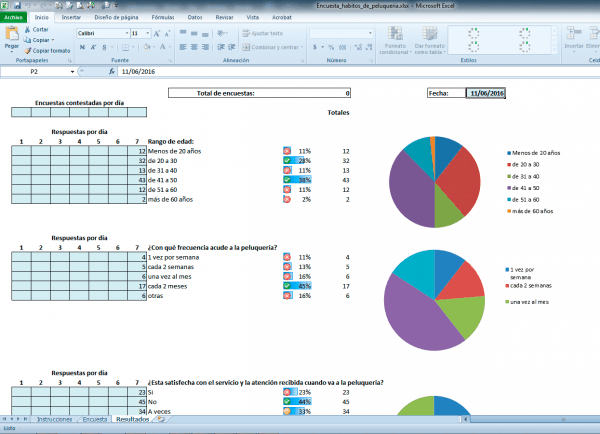Image resolution: width=600 pixels, height=434 pixels.
Task: Click the Cortar scissors icon
Action: [x=28, y=29]
